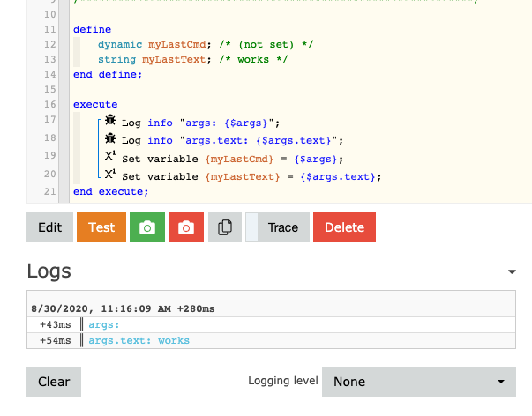Click the variable icon on line 20
This screenshot has width=532, height=416.
click(110, 174)
